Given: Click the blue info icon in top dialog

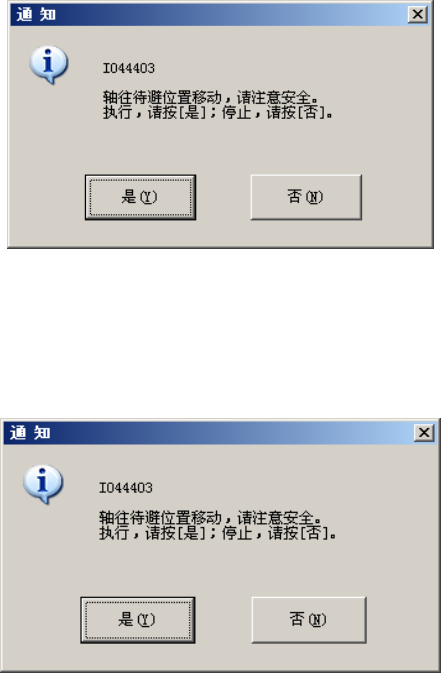Looking at the screenshot, I should point(48,64).
